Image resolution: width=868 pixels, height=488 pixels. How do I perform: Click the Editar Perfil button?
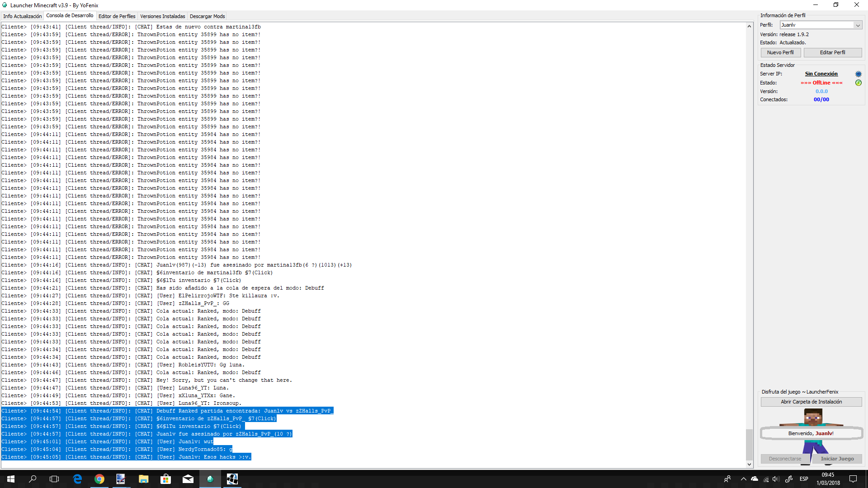coord(833,52)
